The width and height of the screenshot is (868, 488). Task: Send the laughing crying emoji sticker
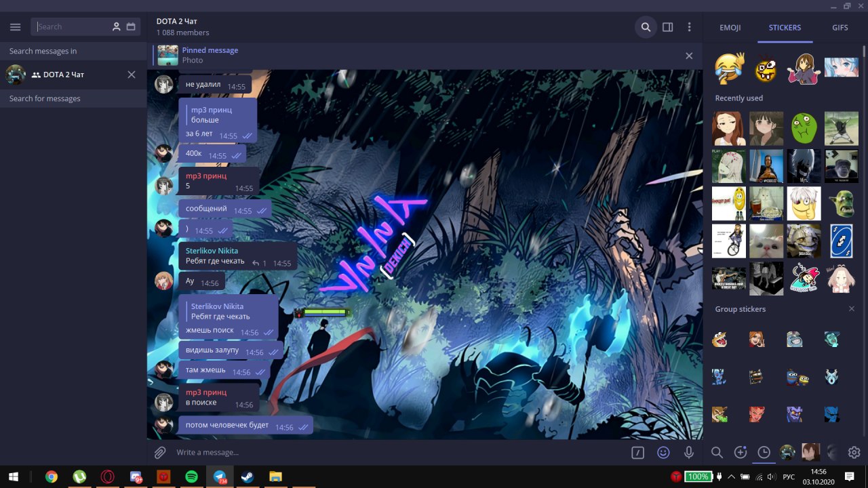729,68
